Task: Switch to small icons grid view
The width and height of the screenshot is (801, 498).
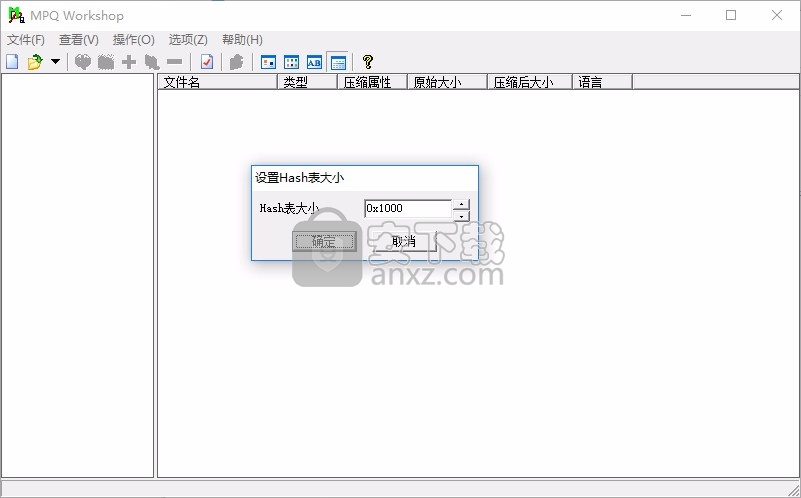Action: pyautogui.click(x=291, y=62)
